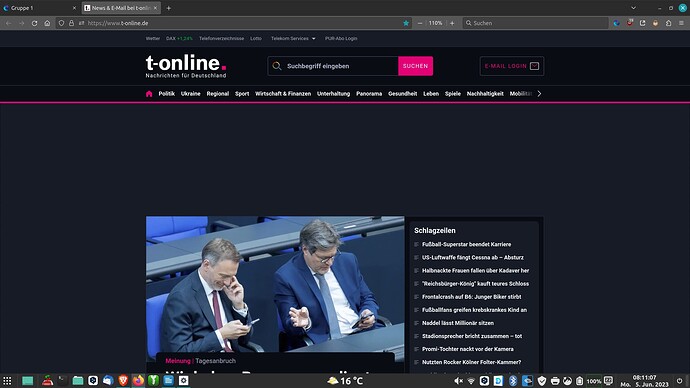Open the Regional menu item

[x=218, y=94]
